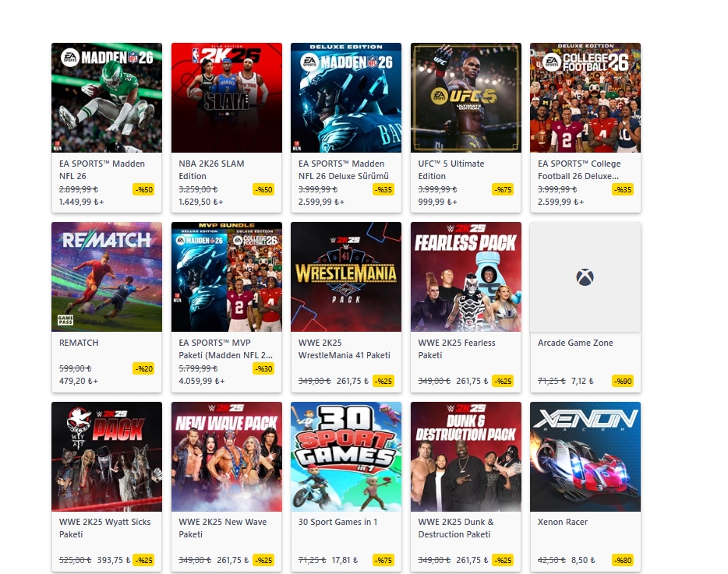Select WWE 2K25 New Wave Pack artwork
Screen dimensions: 728x574
pos(227,457)
